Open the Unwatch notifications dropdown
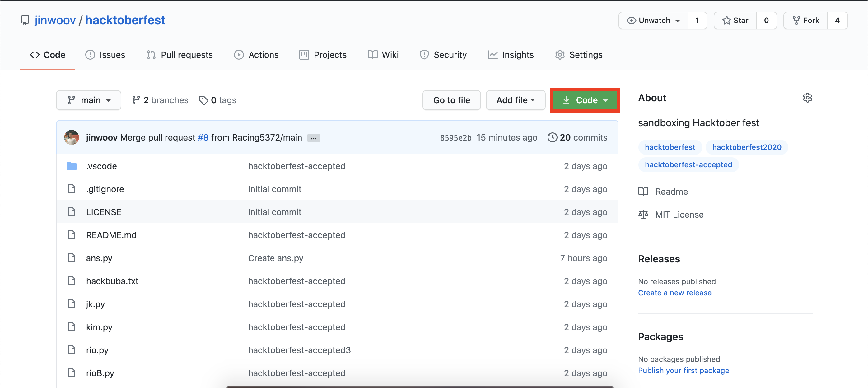This screenshot has width=868, height=388. coord(653,21)
